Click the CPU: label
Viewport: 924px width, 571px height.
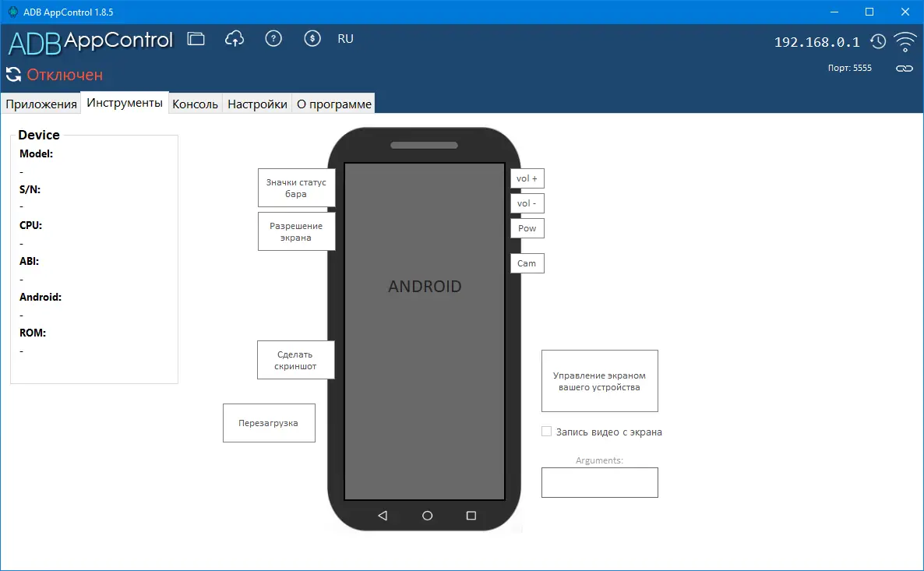click(30, 225)
